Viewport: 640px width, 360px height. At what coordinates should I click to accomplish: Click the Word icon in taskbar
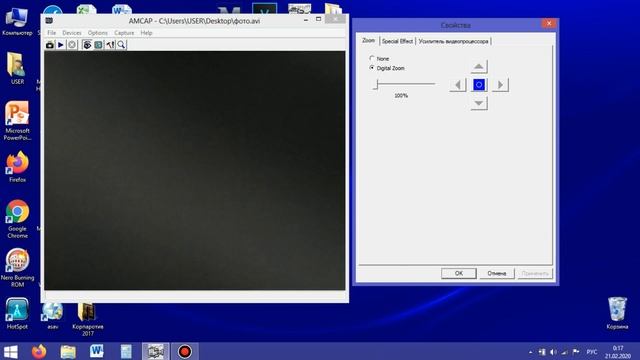pyautogui.click(x=97, y=351)
